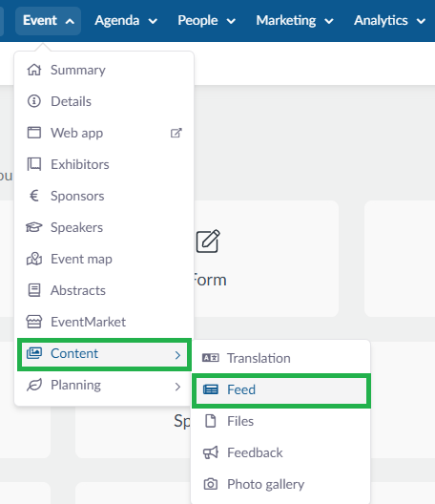Launch the Web app entry
The image size is (435, 504).
104,133
